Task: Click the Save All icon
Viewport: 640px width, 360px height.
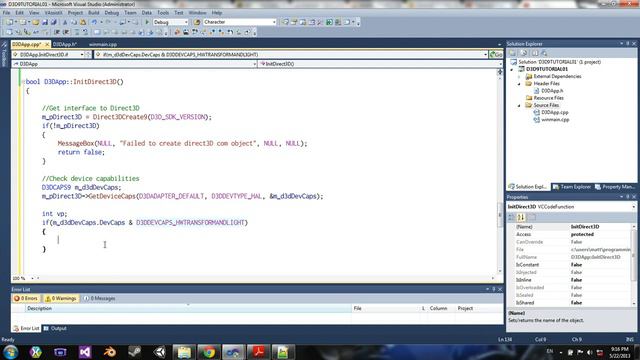Action: 53,22
